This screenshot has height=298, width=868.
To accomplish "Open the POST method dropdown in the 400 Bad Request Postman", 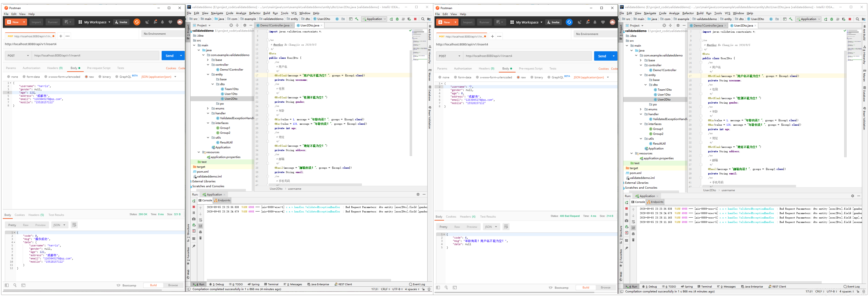I will pos(450,56).
